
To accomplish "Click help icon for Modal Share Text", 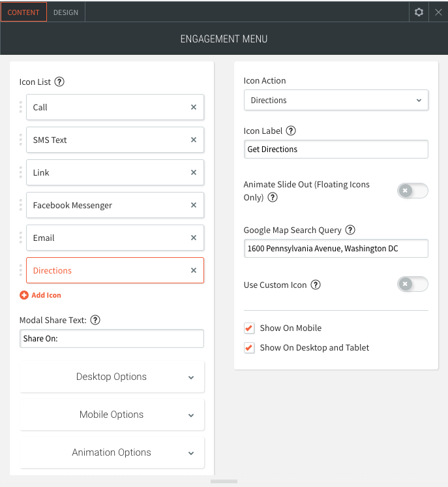I will click(95, 320).
